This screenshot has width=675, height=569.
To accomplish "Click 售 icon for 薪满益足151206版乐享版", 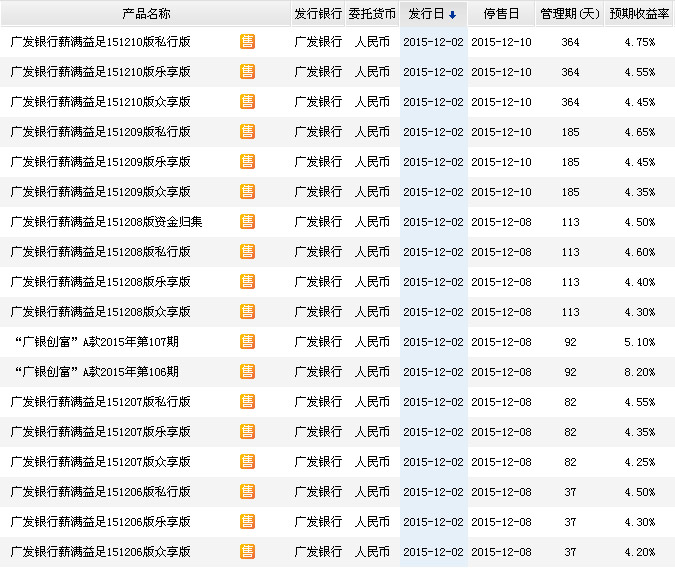I will [248, 522].
